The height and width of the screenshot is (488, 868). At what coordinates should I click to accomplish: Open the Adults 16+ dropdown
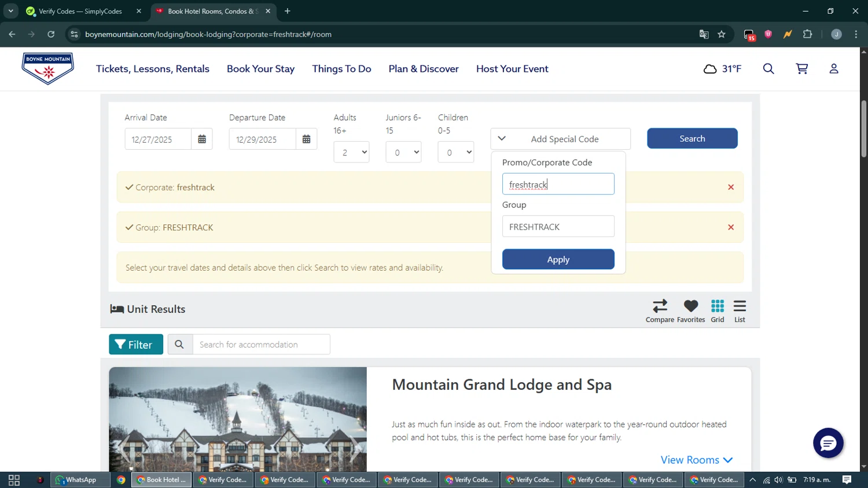pyautogui.click(x=351, y=153)
